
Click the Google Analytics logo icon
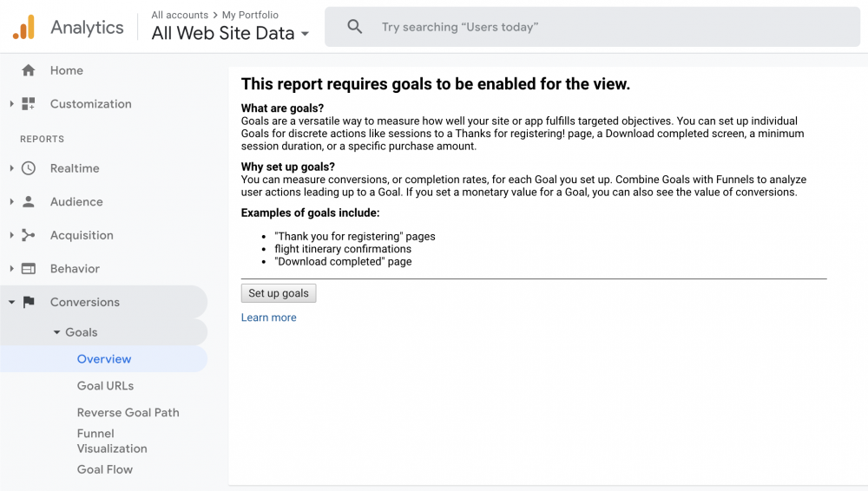(23, 28)
